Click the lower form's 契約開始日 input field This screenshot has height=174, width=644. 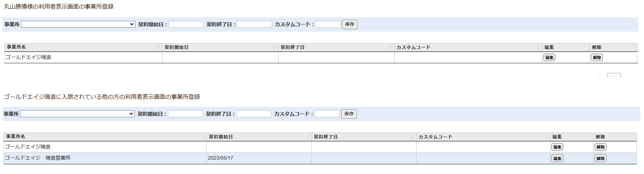click(185, 114)
